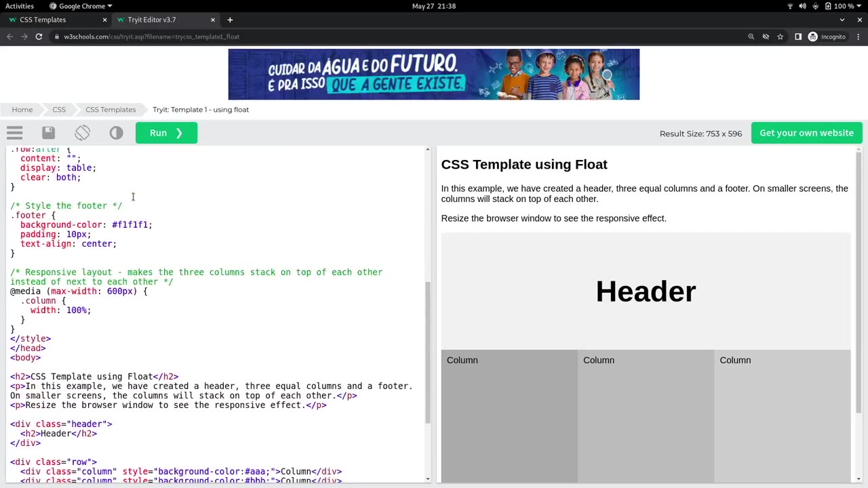Click the Wi-Fi status icon in top bar

click(x=790, y=6)
